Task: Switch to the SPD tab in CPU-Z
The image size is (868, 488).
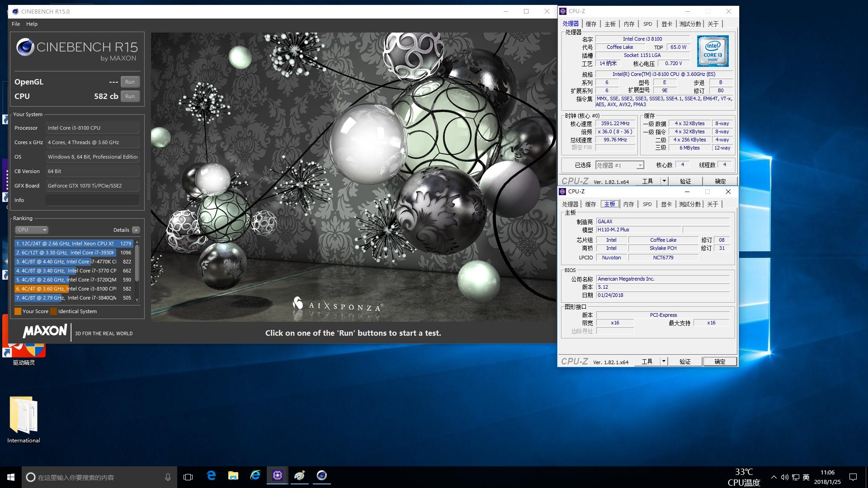Action: (647, 204)
